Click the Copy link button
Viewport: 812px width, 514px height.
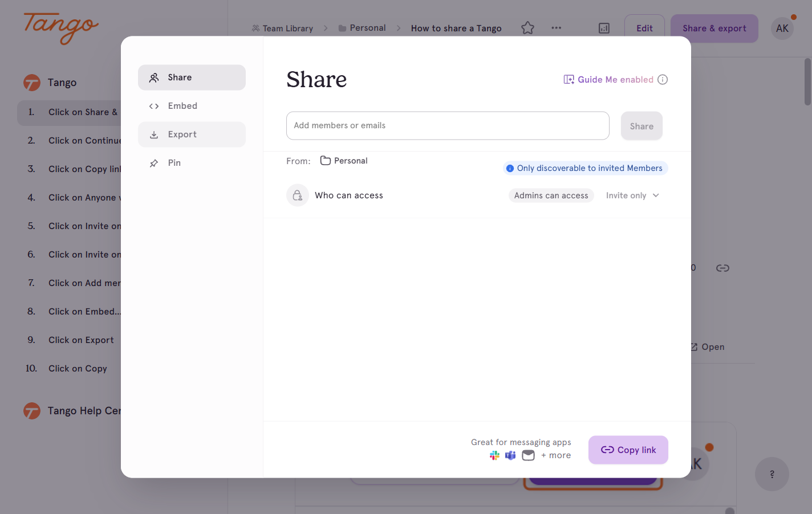click(x=628, y=450)
